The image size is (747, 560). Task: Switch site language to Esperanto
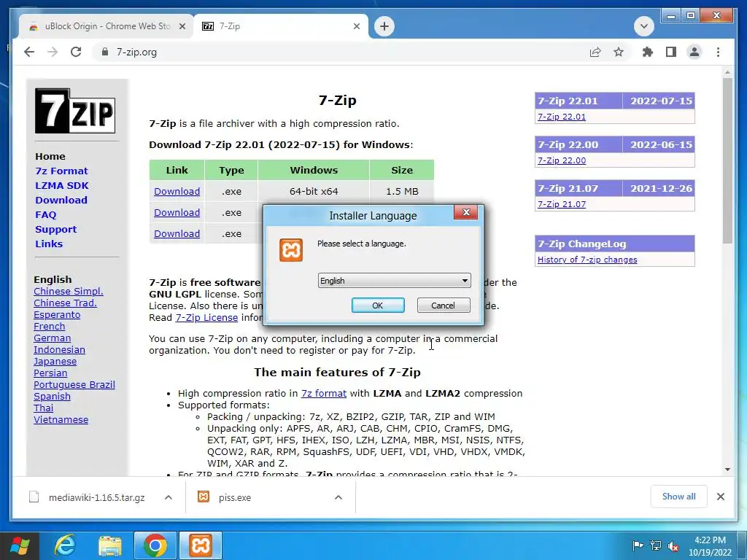(57, 315)
